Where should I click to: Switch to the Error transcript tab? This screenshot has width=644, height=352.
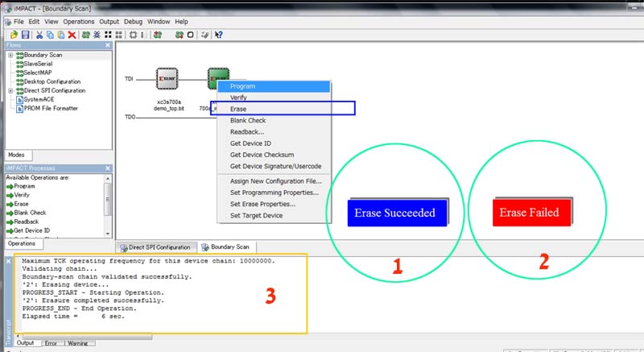point(51,343)
